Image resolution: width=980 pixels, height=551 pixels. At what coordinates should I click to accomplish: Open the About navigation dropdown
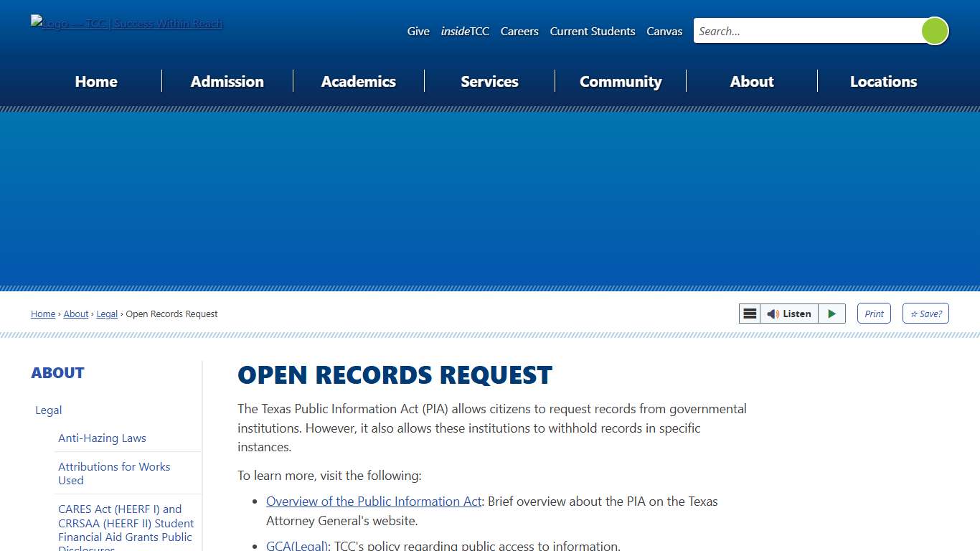[x=752, y=81]
